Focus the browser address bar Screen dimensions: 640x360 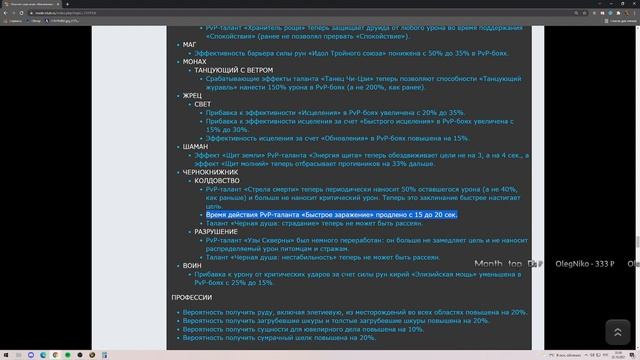pos(302,13)
